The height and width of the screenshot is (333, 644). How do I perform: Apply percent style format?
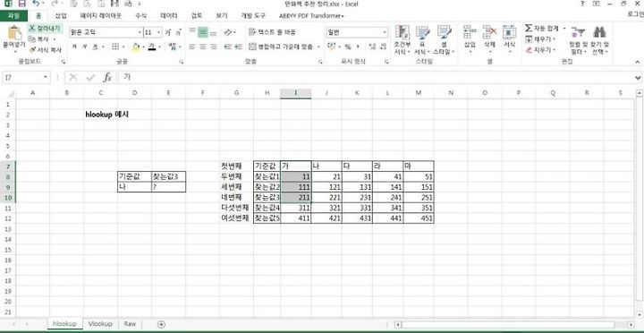pos(347,47)
